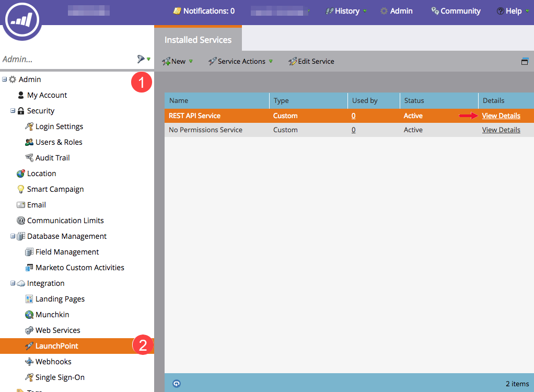The image size is (534, 392).
Task: Click Used by count for REST API Service
Action: [x=354, y=116]
